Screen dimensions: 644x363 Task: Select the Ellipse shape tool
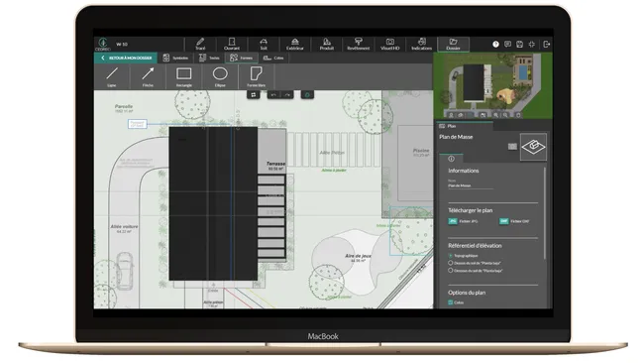[220, 76]
